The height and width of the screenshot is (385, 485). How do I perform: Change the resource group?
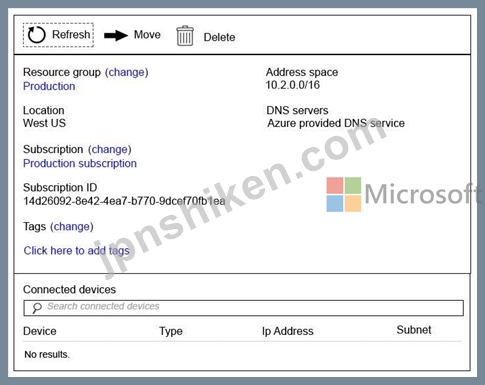coord(127,72)
